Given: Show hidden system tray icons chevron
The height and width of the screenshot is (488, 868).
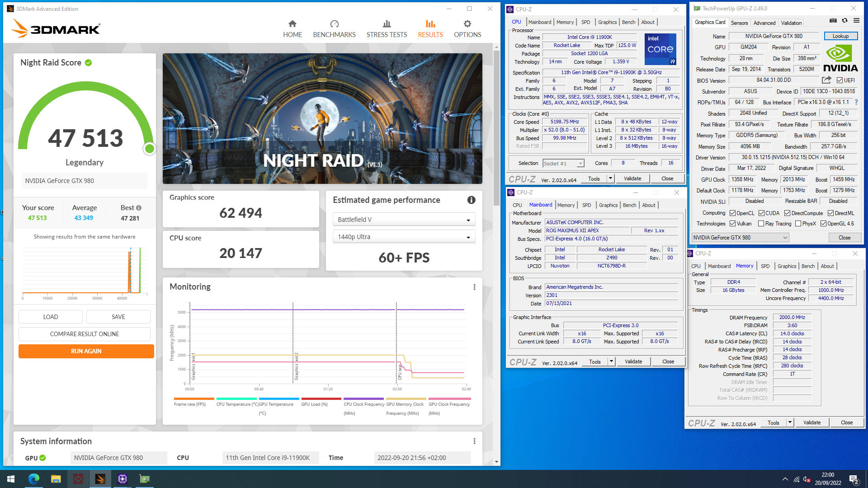Looking at the screenshot, I should tap(785, 479).
